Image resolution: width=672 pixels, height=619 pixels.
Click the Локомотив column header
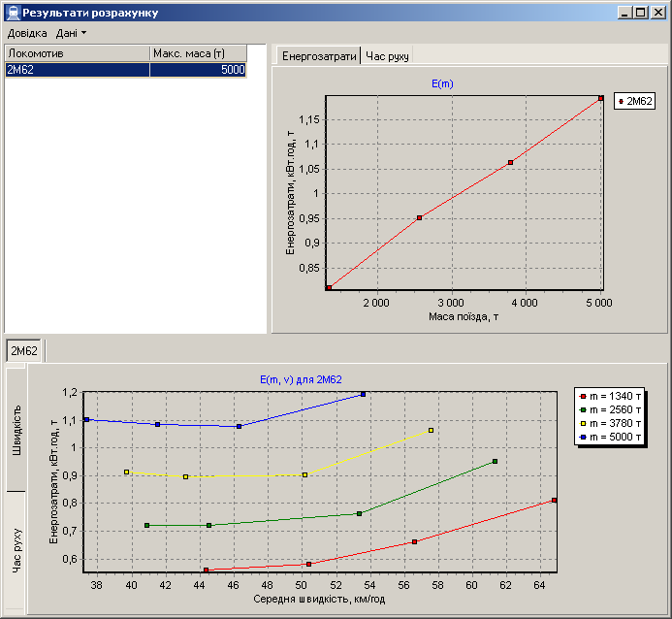77,53
